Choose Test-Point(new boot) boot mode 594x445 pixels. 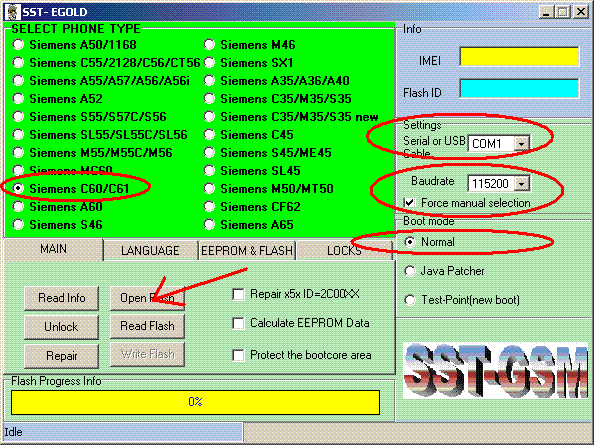coord(410,300)
